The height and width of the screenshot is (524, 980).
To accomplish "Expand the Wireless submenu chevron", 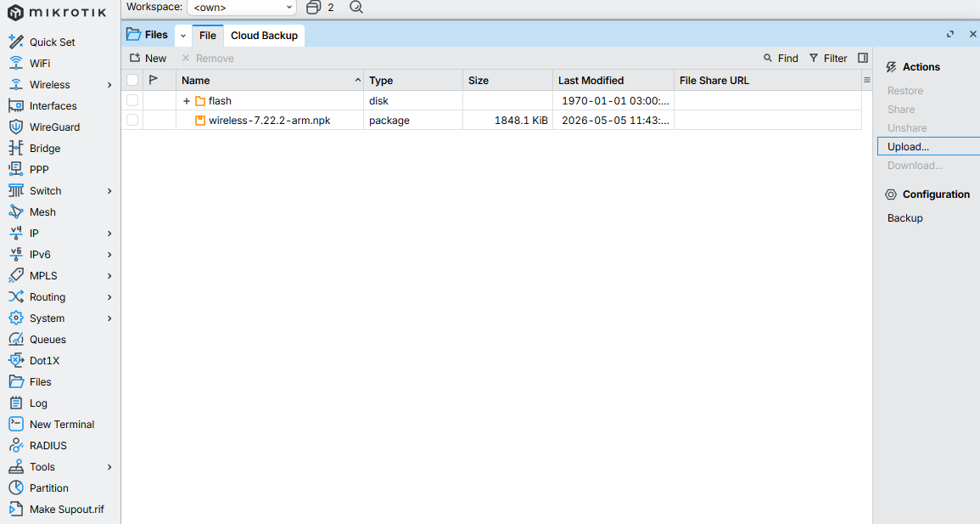I will 109,85.
